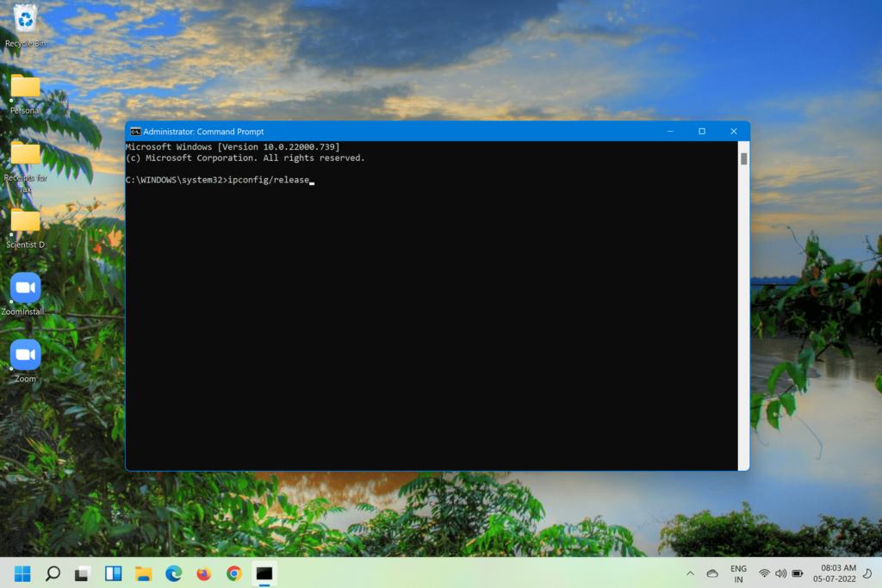Open the volume speaker tray icon

click(x=780, y=573)
